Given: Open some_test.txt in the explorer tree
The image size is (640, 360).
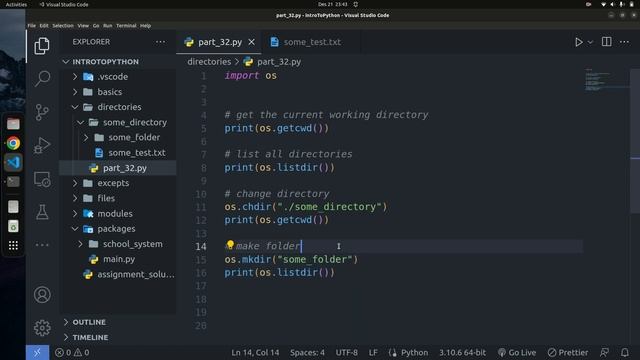Looking at the screenshot, I should (118, 153).
